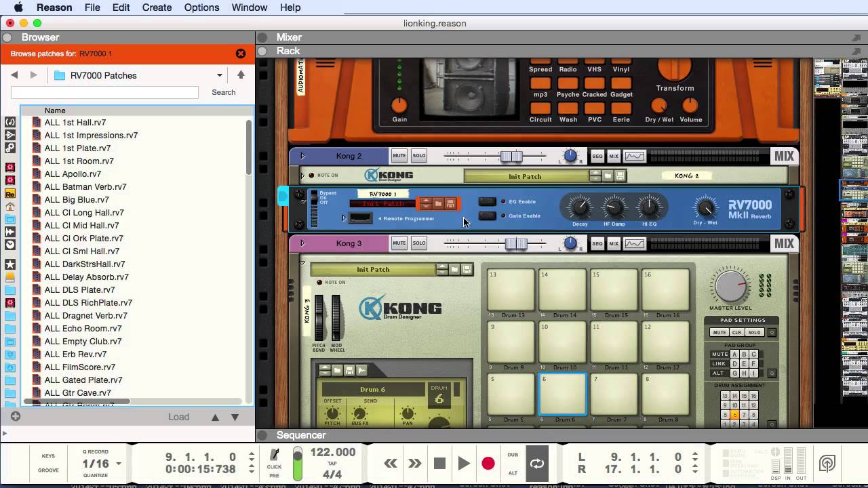868x488 pixels.
Task: Go back in the browser history
Action: (14, 75)
